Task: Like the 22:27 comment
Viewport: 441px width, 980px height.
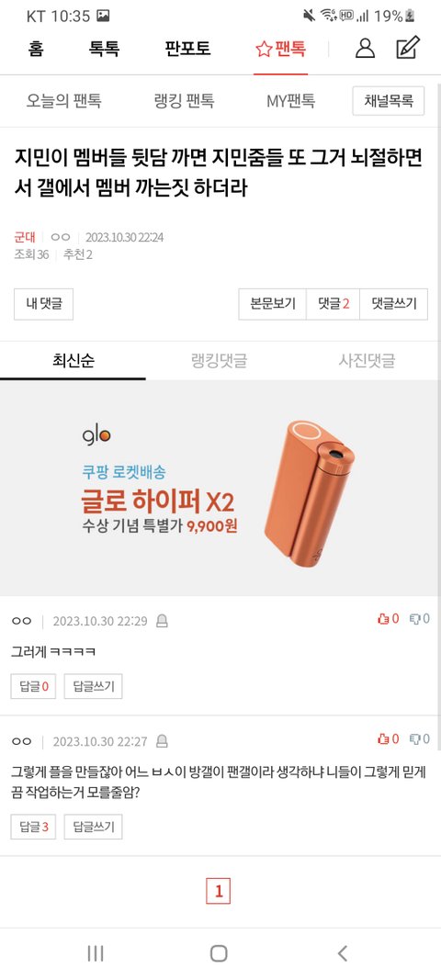Action: (x=388, y=738)
